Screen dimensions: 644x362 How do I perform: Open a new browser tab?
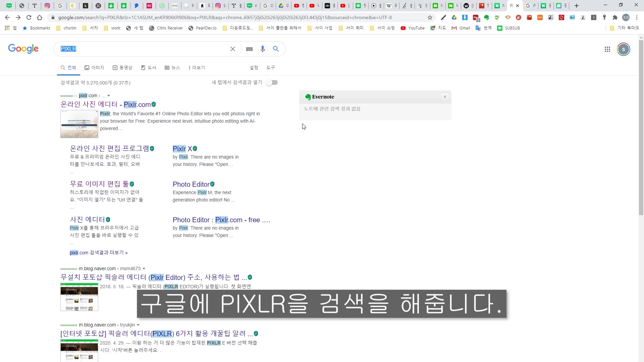tap(577, 6)
